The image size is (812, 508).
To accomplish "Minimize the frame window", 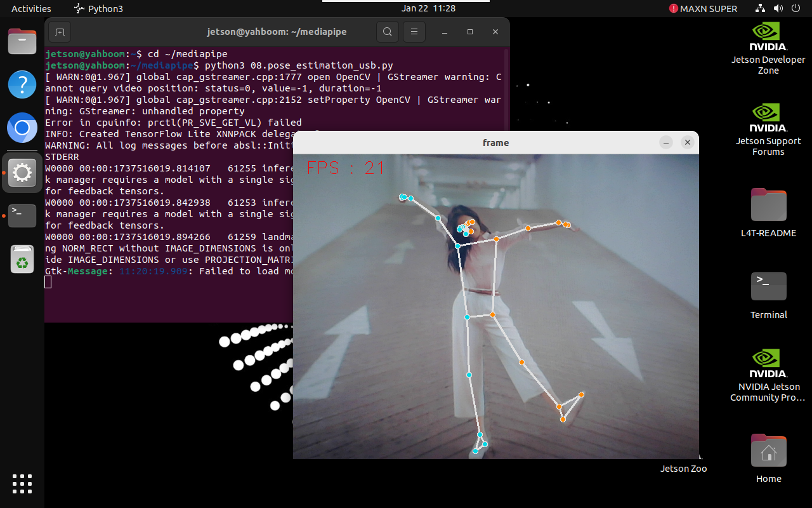I will pos(665,143).
